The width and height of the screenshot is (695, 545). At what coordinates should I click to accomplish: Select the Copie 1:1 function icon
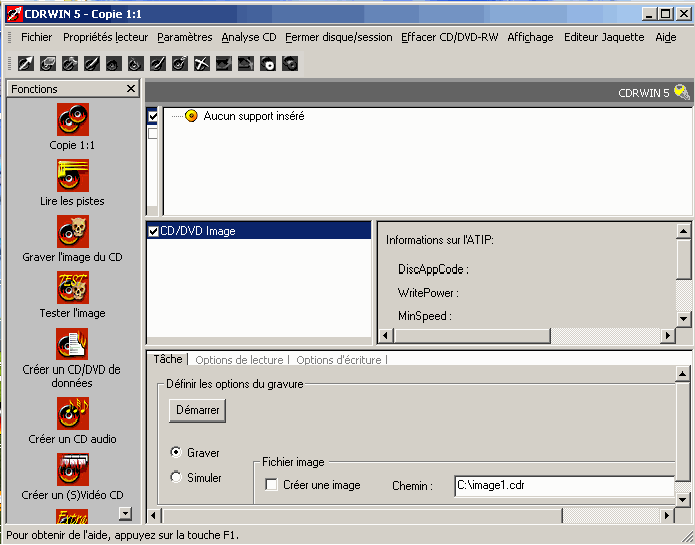[73, 120]
